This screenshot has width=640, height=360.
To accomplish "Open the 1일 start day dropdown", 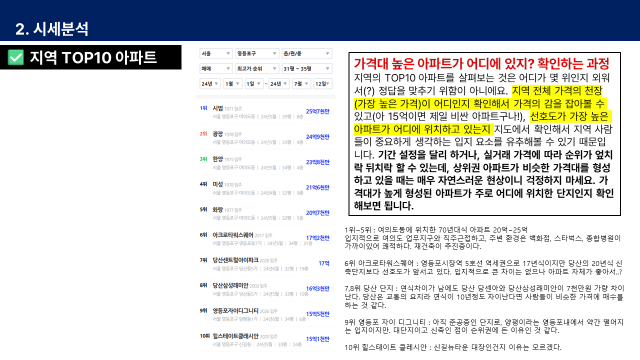I will pyautogui.click(x=253, y=84).
